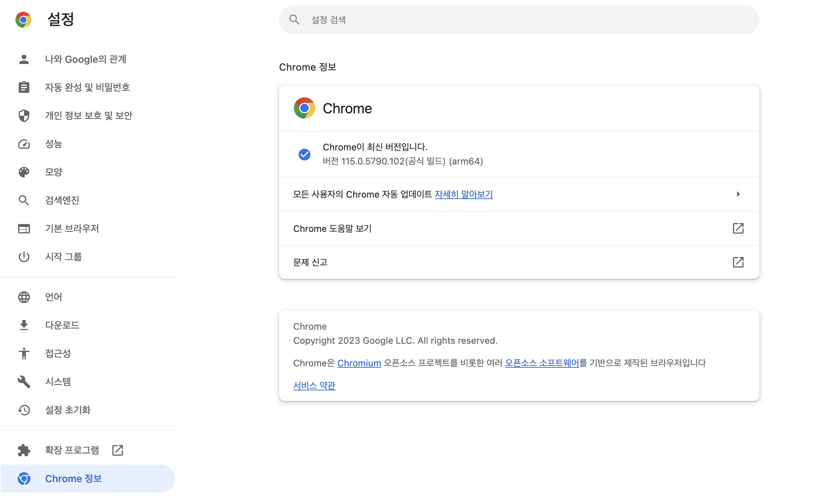Click the Chrome 도움말 보기 row
The height and width of the screenshot is (504, 816).
point(519,228)
